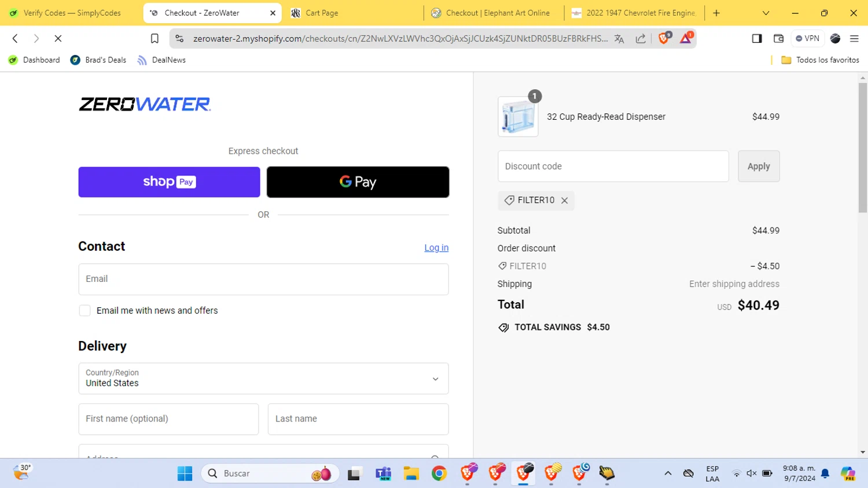Remove the FILTER10 discount code

coord(565,200)
